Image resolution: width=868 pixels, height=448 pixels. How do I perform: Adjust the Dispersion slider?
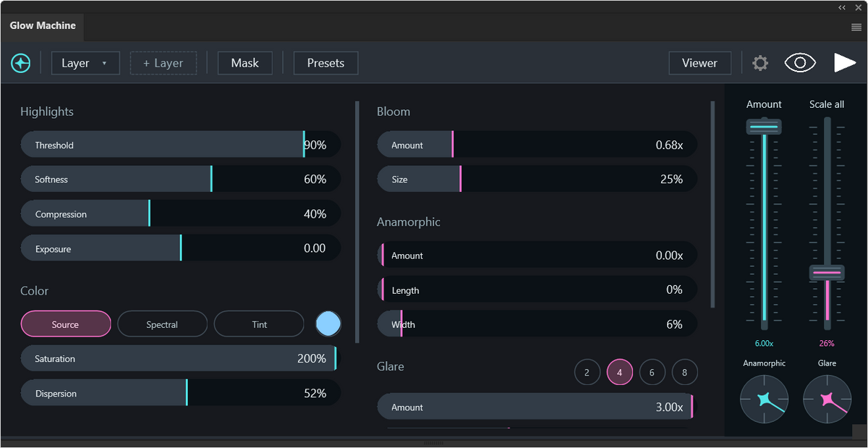tap(180, 393)
